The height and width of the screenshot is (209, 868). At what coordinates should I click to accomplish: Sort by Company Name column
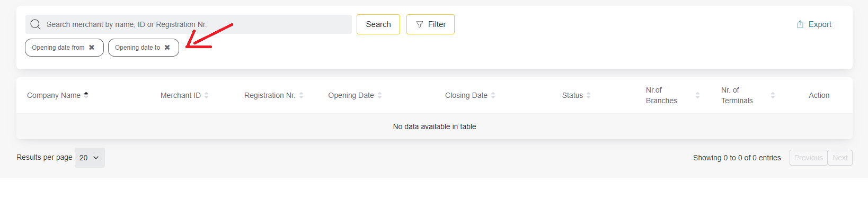point(57,95)
